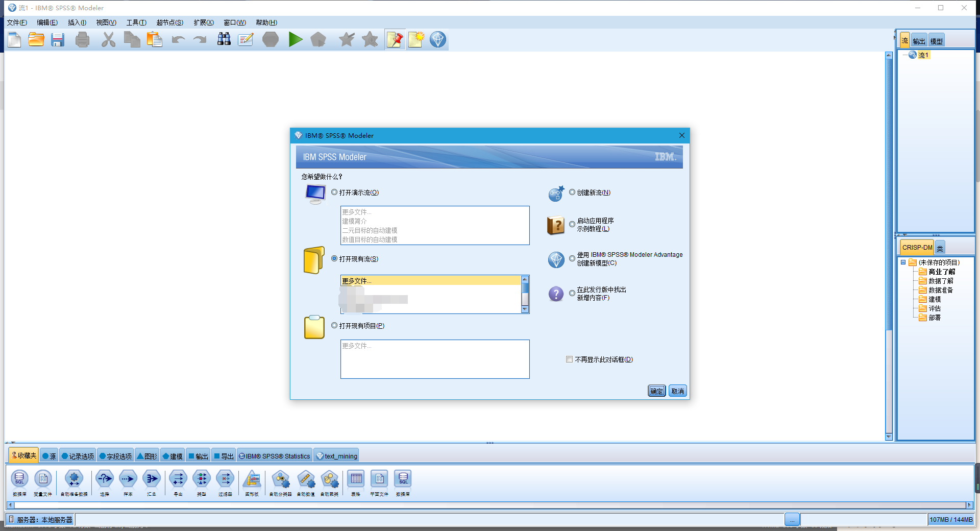Select the 平面文件 export node in the palette

379,483
